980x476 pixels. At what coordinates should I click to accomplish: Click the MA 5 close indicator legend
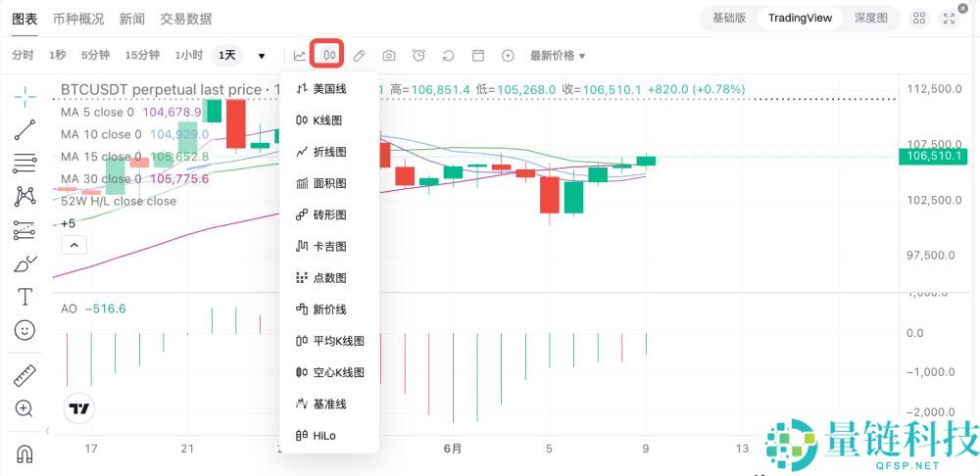pyautogui.click(x=131, y=113)
